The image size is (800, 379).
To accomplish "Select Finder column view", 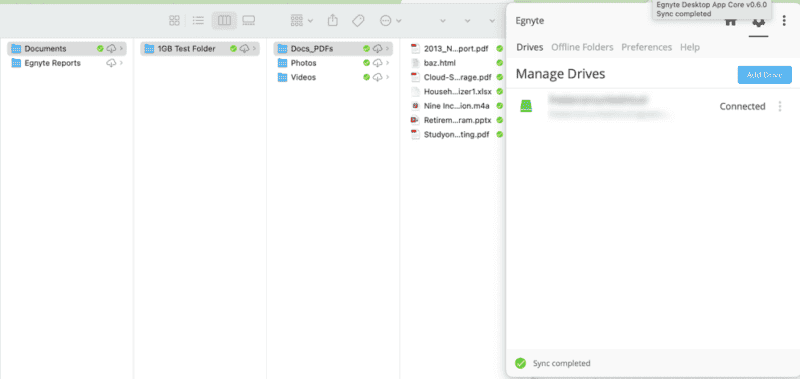I will click(x=224, y=20).
